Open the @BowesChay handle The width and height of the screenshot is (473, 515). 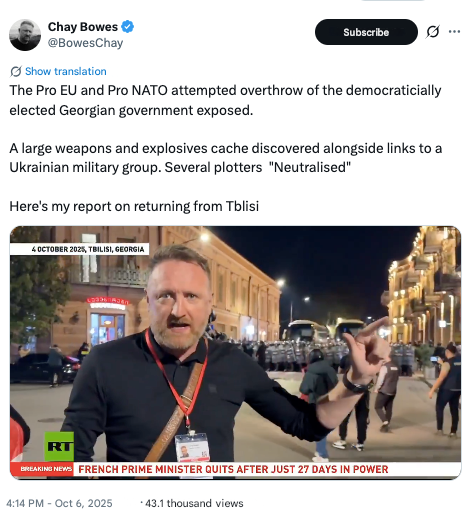click(x=85, y=43)
